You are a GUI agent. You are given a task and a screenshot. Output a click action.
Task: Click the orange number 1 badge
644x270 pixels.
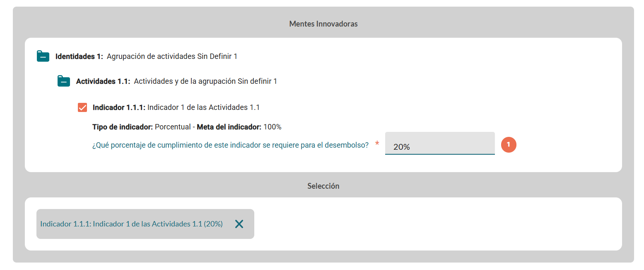point(509,144)
